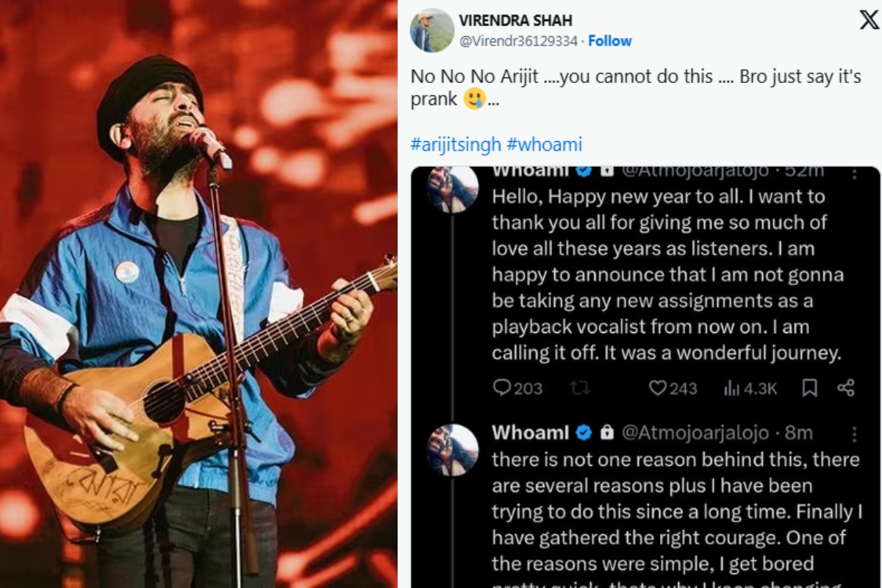Click the blue verified badge beside Whoami · 8m
This screenshot has width=882, height=588.
coord(584,433)
